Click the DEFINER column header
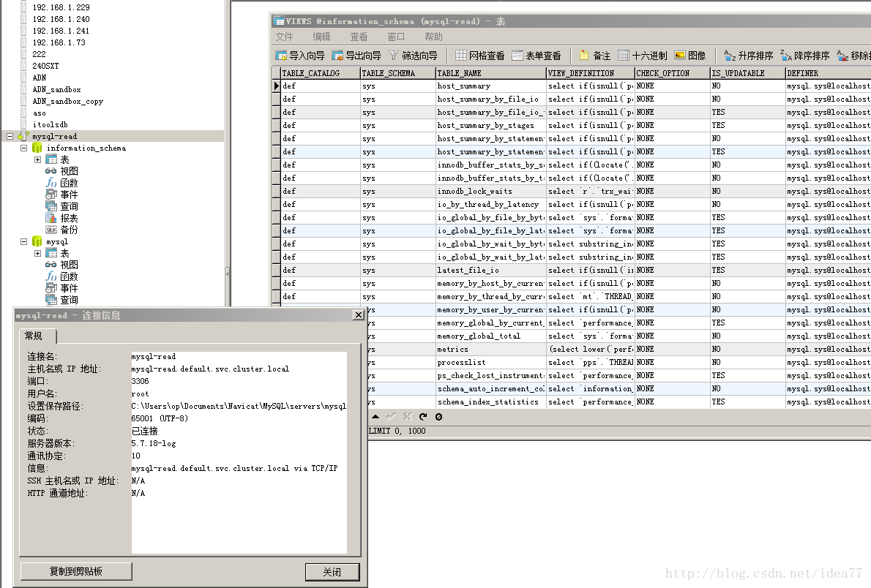This screenshot has width=871, height=588. (x=829, y=73)
